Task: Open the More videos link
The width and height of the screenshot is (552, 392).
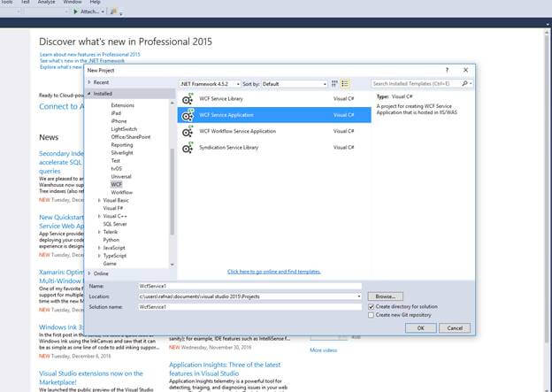Action: pyautogui.click(x=323, y=350)
